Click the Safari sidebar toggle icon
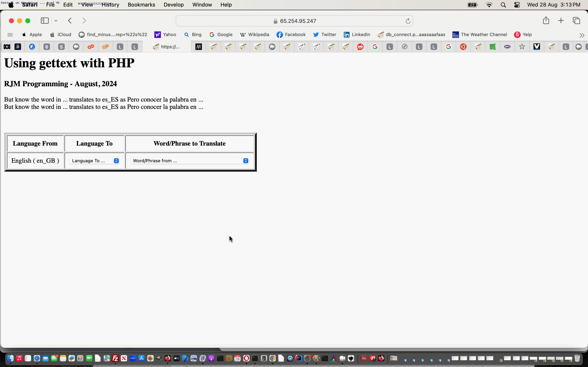Screen dimensions: 588x367 (x=45, y=21)
